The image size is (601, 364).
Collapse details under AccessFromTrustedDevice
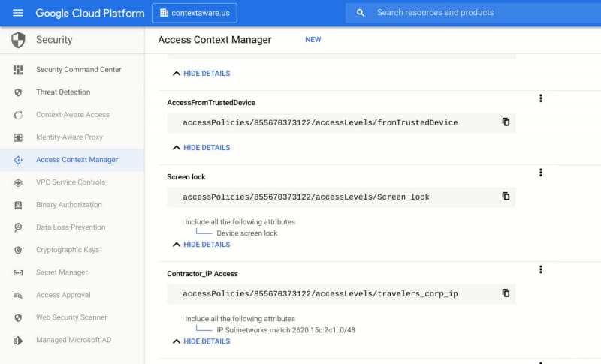point(201,148)
